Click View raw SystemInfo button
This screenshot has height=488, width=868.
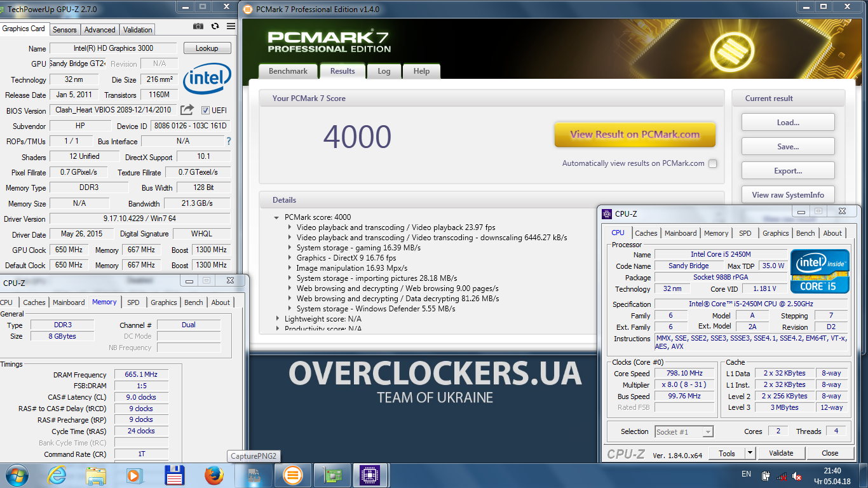(788, 195)
